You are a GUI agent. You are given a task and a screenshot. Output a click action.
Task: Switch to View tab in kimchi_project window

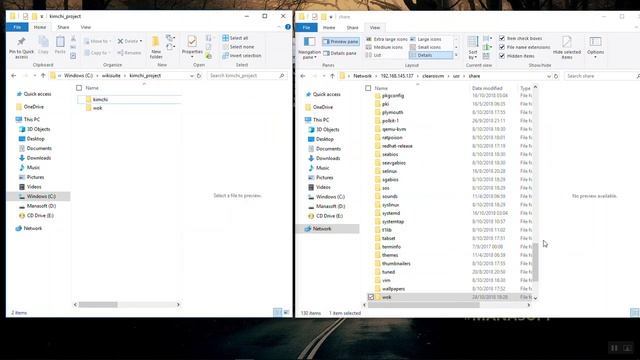[86, 27]
